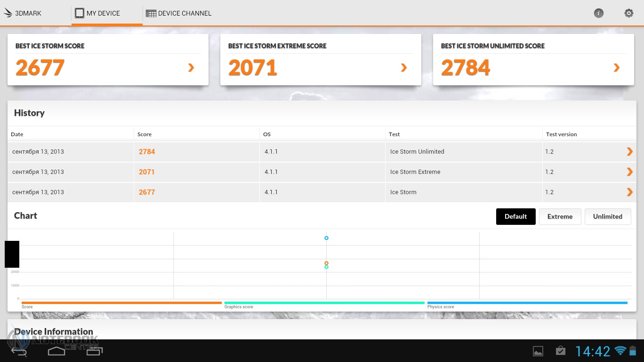644x362 pixels.
Task: Expand the Ice Storm Unlimited history row arrow
Action: tap(629, 151)
